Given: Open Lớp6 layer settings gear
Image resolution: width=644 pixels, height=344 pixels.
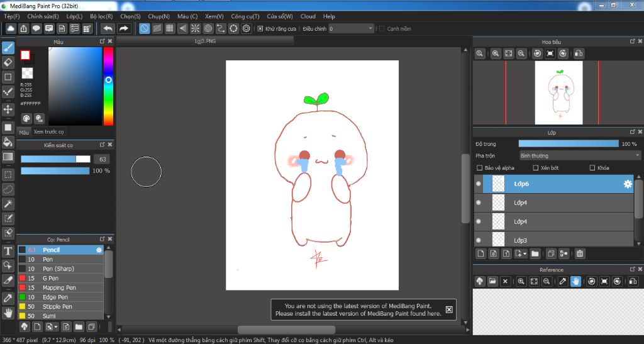Looking at the screenshot, I should coord(628,184).
